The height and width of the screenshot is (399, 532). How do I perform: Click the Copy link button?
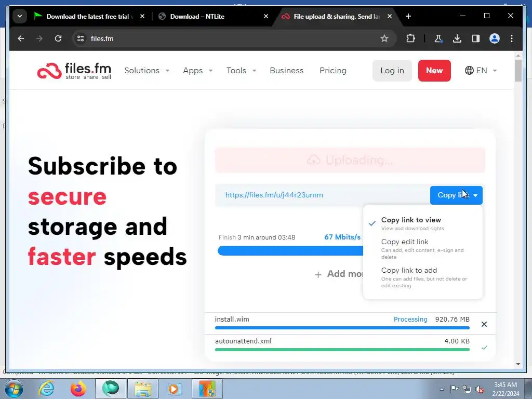click(456, 195)
